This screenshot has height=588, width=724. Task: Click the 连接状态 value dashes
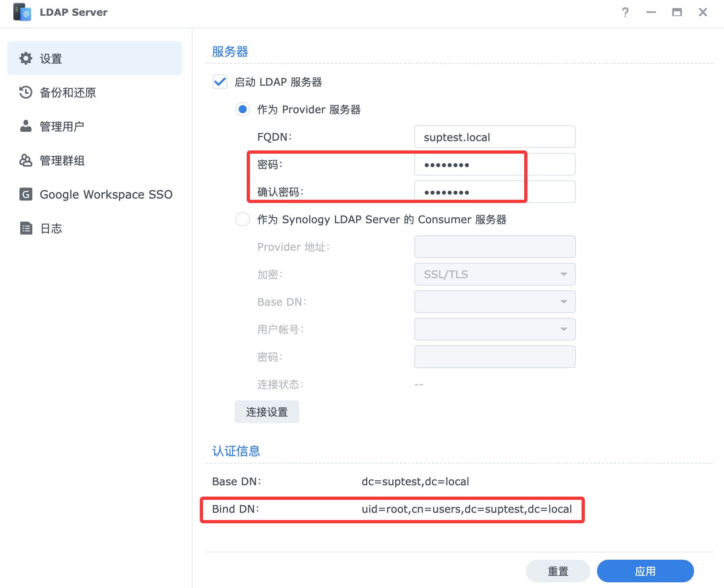[x=419, y=385]
